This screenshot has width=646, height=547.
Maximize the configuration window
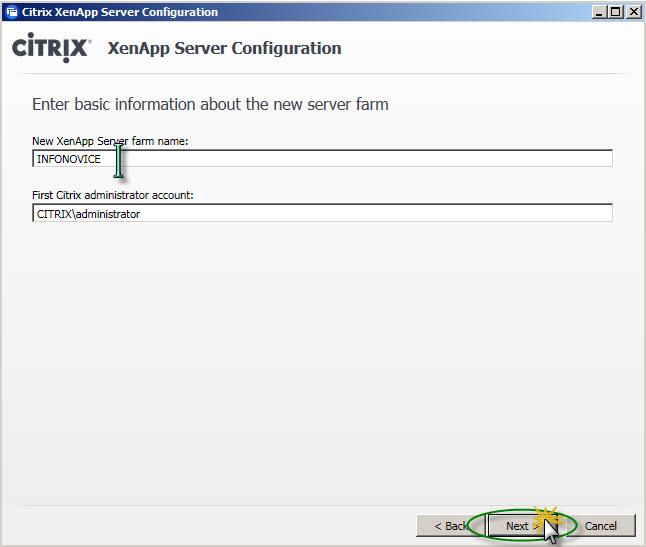coord(616,12)
